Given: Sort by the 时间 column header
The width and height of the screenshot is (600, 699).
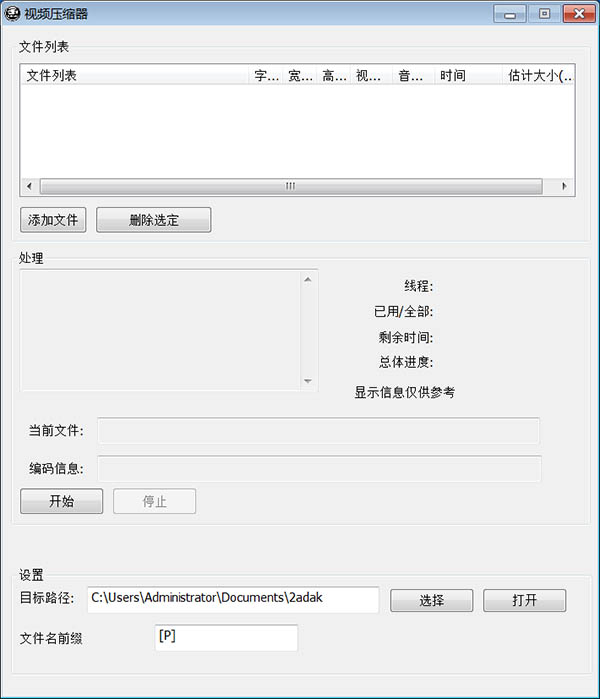Looking at the screenshot, I should [468, 75].
